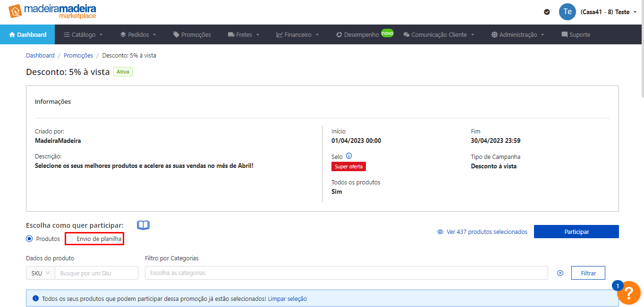Screen dimensions: 644x307
Task: Click the Comunicação Cliente chat icon
Action: tap(406, 34)
